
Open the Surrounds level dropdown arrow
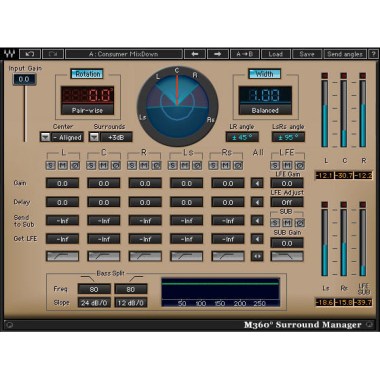pos(94,137)
